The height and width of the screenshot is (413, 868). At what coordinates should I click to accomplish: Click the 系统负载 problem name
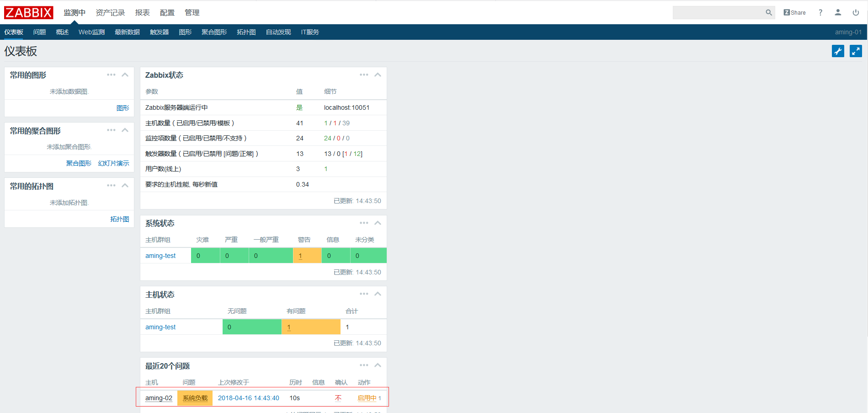pyautogui.click(x=195, y=398)
